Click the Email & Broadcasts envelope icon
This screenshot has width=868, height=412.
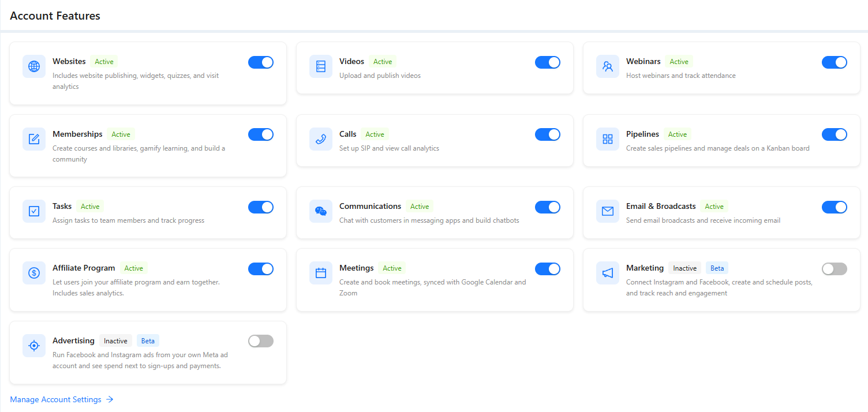click(608, 211)
